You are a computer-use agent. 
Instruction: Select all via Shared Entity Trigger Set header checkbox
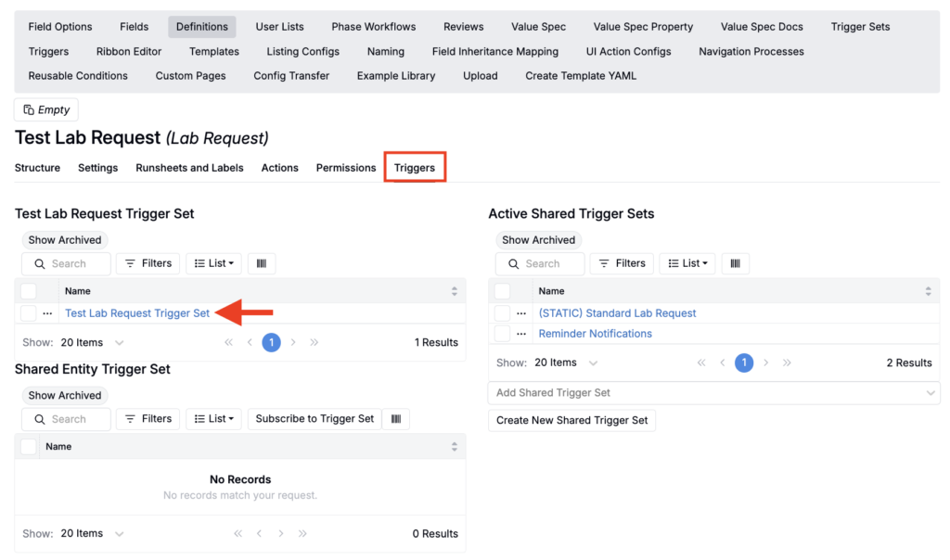(28, 447)
